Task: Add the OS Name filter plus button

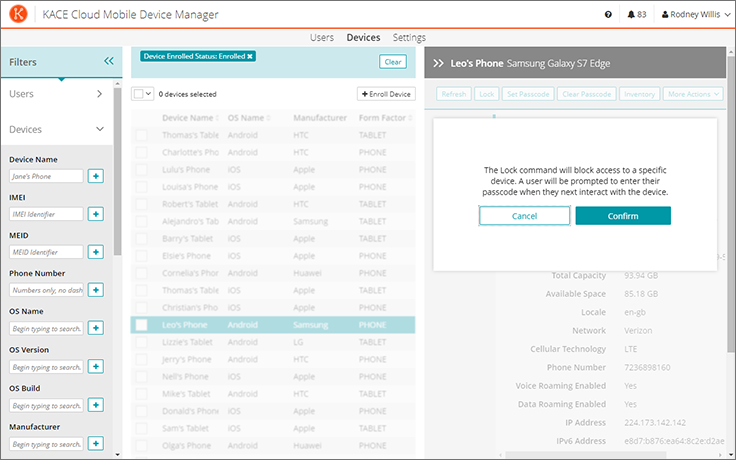Action: (x=96, y=328)
